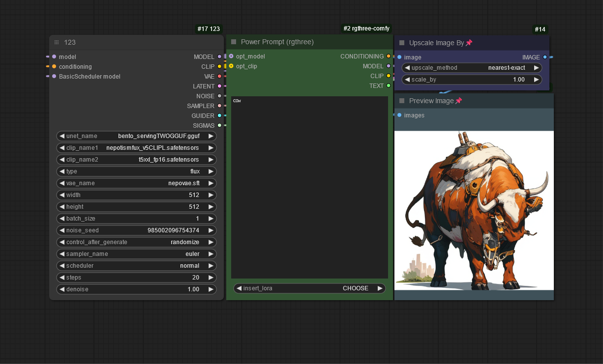Click the images input port on Preview Image
The height and width of the screenshot is (364, 603).
[x=399, y=115]
